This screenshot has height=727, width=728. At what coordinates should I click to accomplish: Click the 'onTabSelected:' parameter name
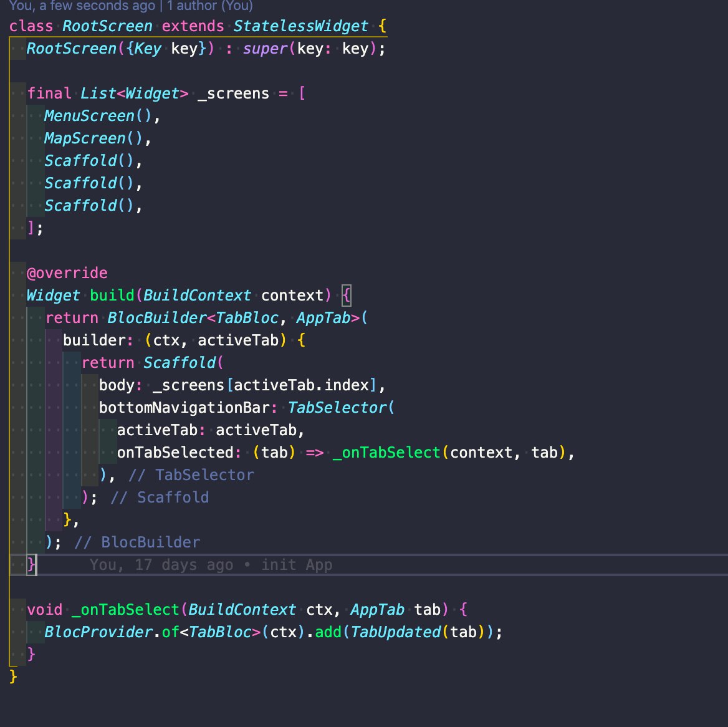tap(180, 452)
